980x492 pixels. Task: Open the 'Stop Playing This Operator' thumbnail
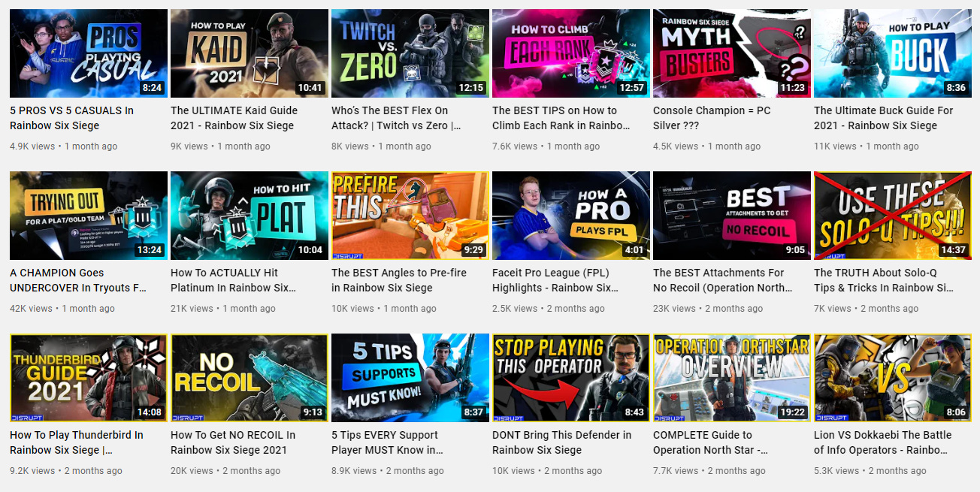(571, 378)
